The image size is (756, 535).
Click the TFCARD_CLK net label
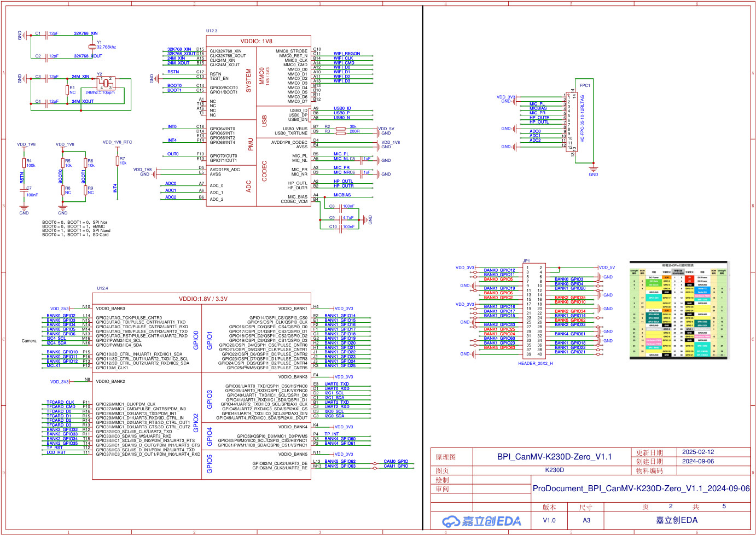pos(60,403)
